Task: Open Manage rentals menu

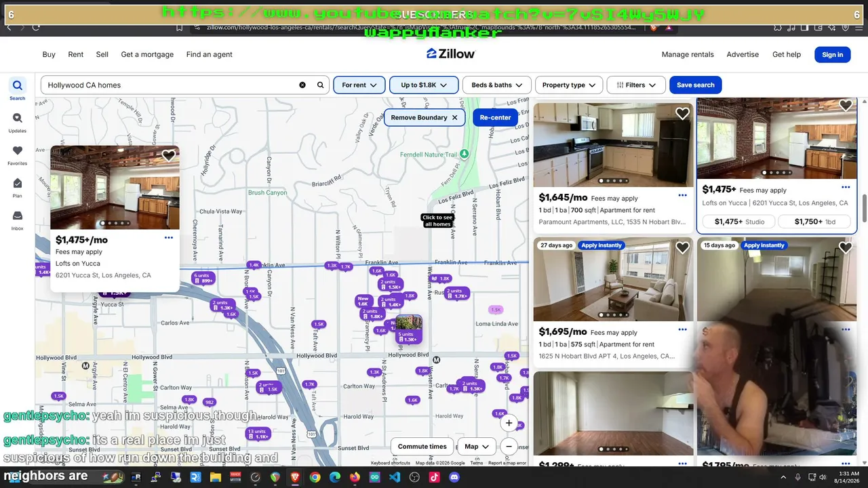Action: tap(688, 54)
